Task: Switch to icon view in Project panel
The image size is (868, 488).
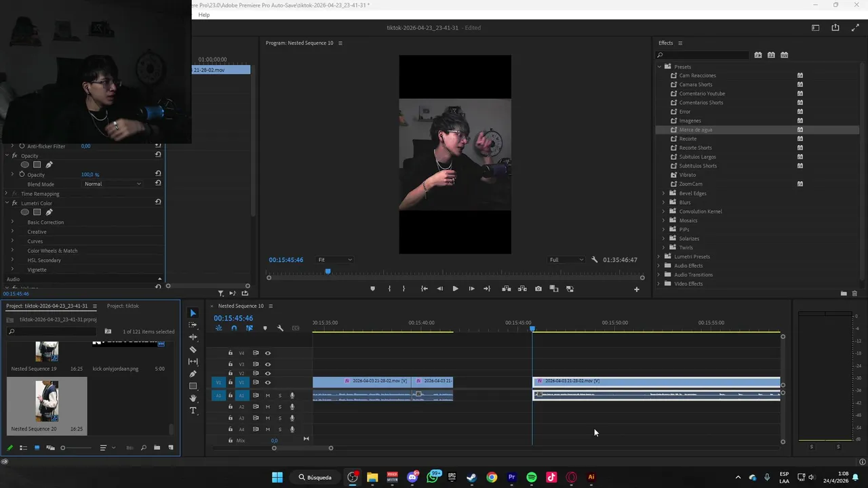Action: (x=37, y=448)
